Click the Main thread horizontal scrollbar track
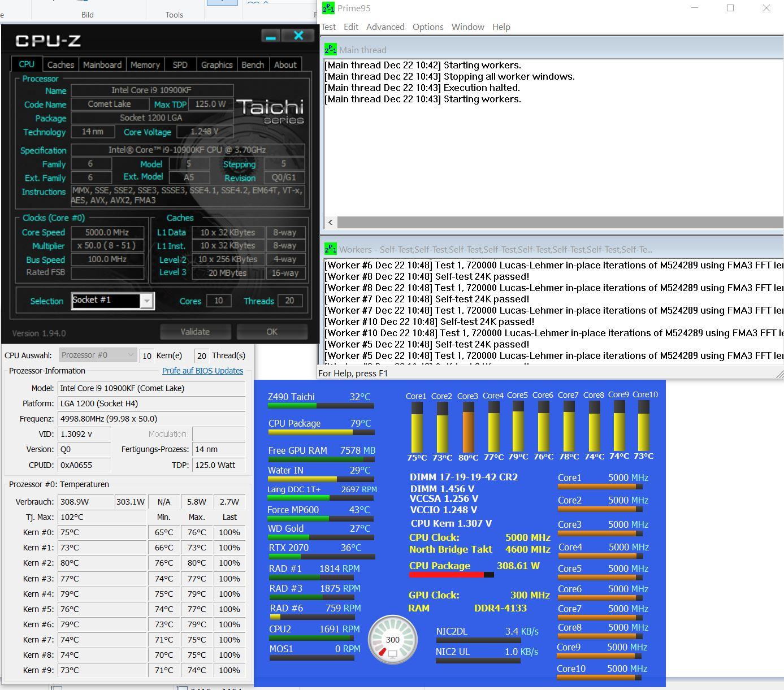This screenshot has width=784, height=690. tap(560, 222)
